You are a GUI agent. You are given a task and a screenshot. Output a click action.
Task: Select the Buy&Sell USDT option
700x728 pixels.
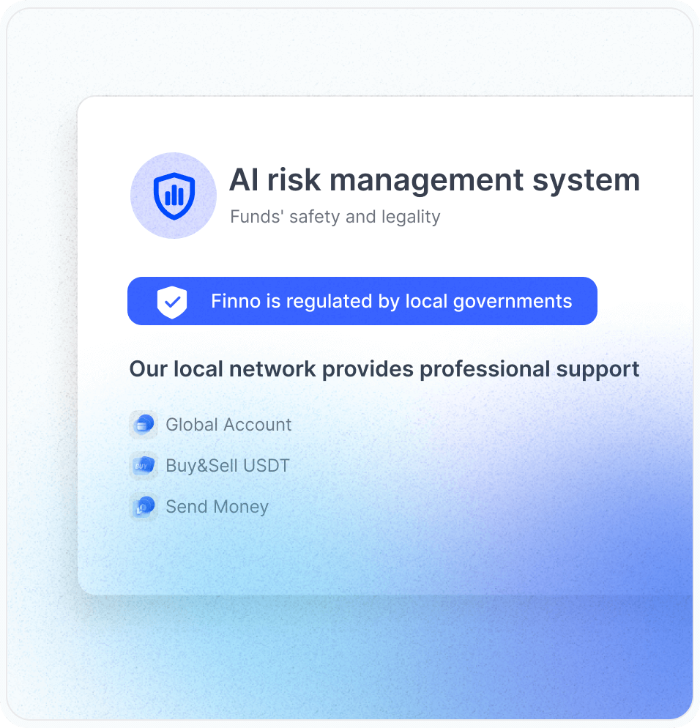(227, 465)
